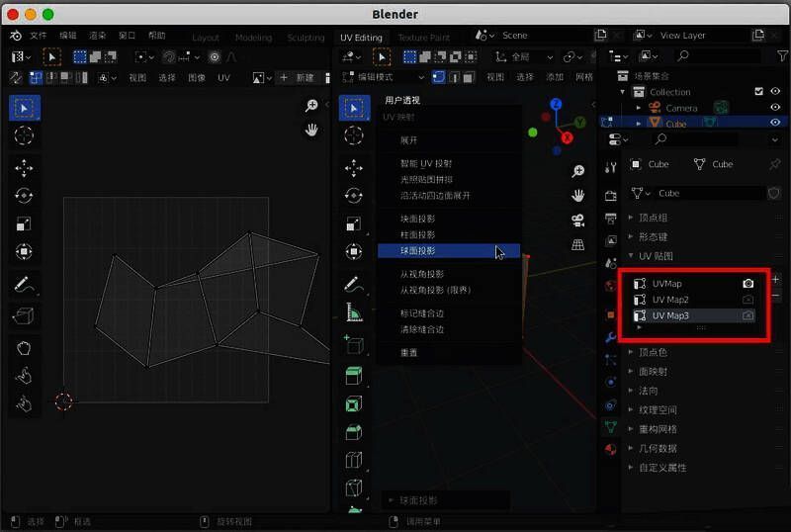The image size is (791, 532).
Task: Open the Modifier wrench properties tab
Action: [610, 338]
